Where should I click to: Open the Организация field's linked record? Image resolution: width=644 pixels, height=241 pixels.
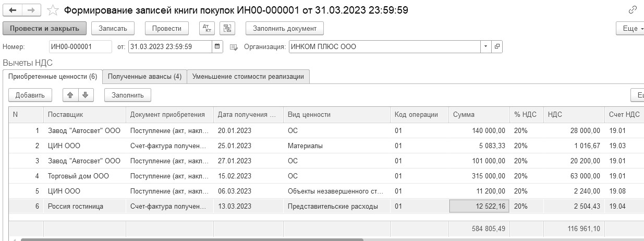tap(497, 46)
